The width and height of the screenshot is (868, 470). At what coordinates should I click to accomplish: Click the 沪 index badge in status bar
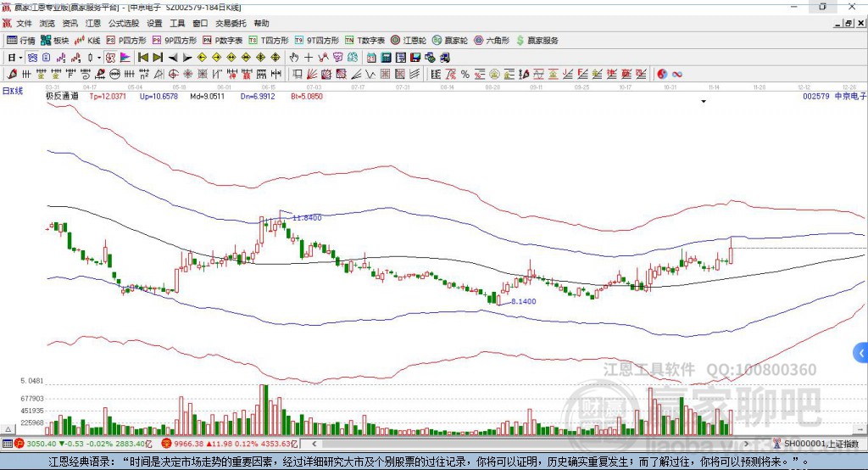pyautogui.click(x=19, y=444)
